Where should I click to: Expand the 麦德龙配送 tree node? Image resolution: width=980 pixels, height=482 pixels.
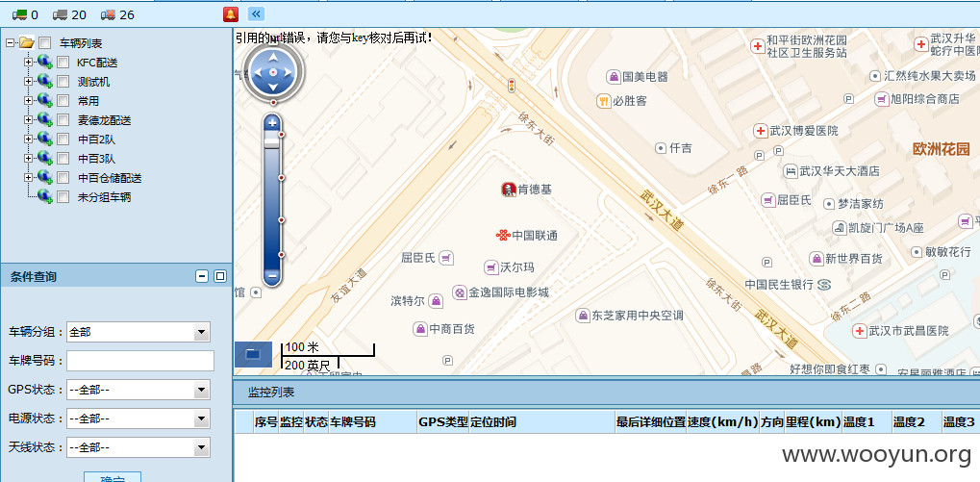pyautogui.click(x=28, y=119)
